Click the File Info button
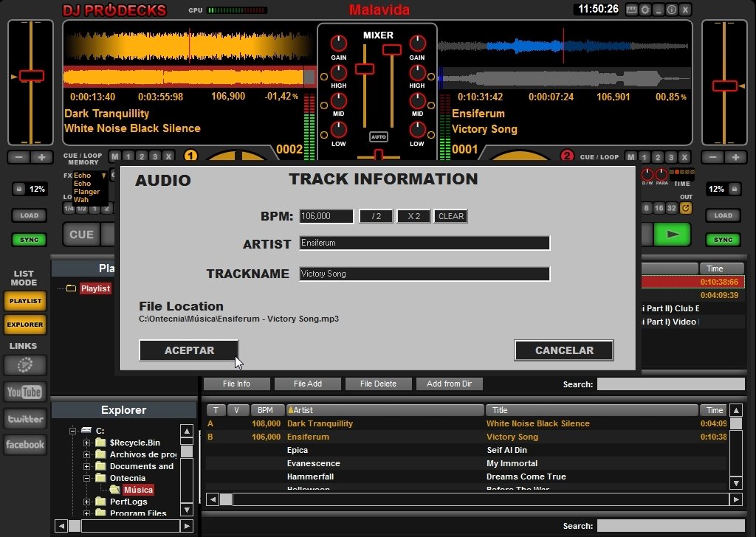This screenshot has height=537, width=756. (x=237, y=384)
